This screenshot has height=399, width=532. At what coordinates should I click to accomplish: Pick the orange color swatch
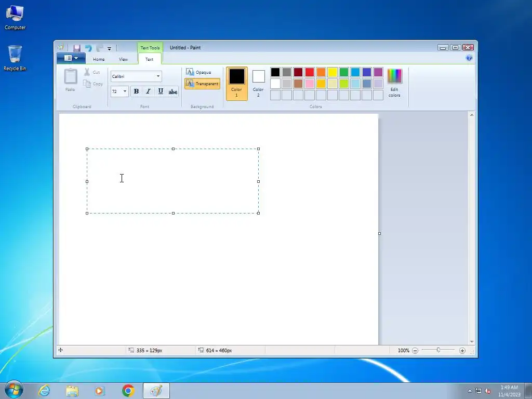coord(321,72)
